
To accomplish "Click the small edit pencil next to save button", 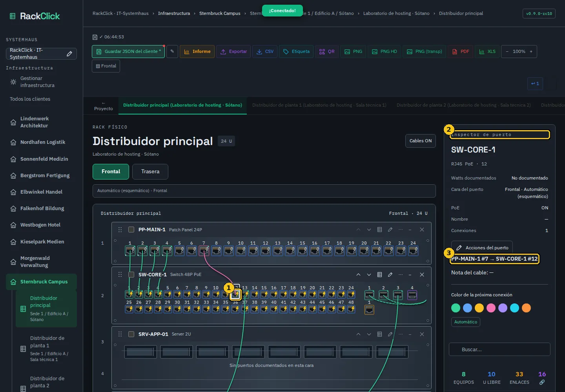I will coord(172,51).
